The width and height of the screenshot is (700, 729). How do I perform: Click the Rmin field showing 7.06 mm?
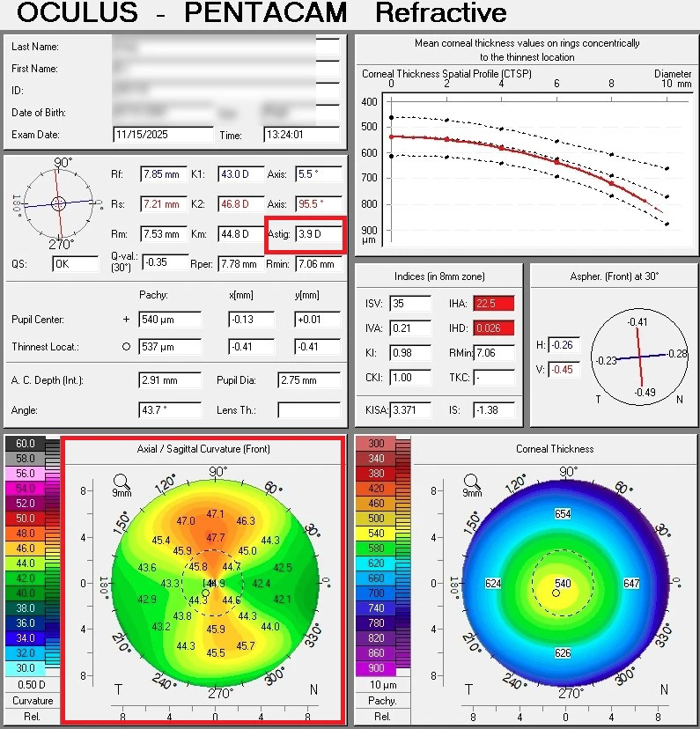click(319, 264)
